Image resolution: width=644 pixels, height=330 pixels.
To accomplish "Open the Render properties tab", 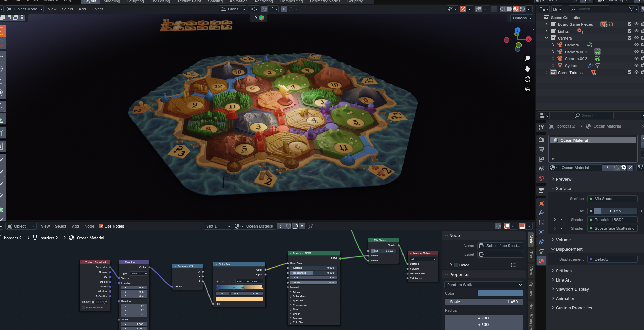I will pos(541,140).
